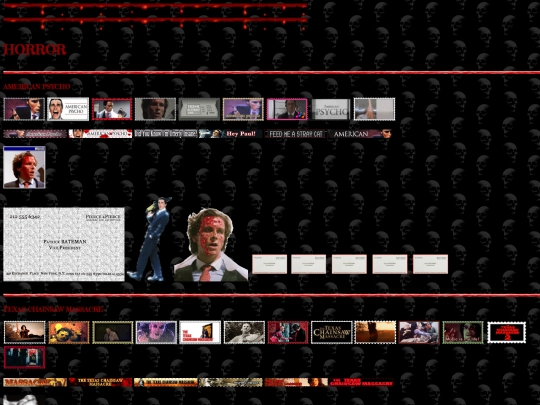The height and width of the screenshot is (405, 540).
Task: Open the dark olive-bordered Chainsaw stamp
Action: tap(113, 332)
